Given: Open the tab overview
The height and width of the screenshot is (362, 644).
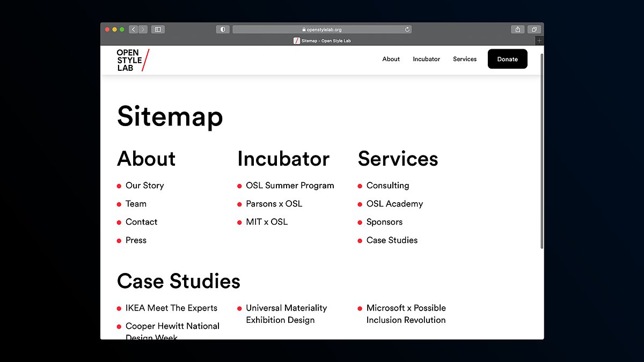Looking at the screenshot, I should pyautogui.click(x=534, y=29).
